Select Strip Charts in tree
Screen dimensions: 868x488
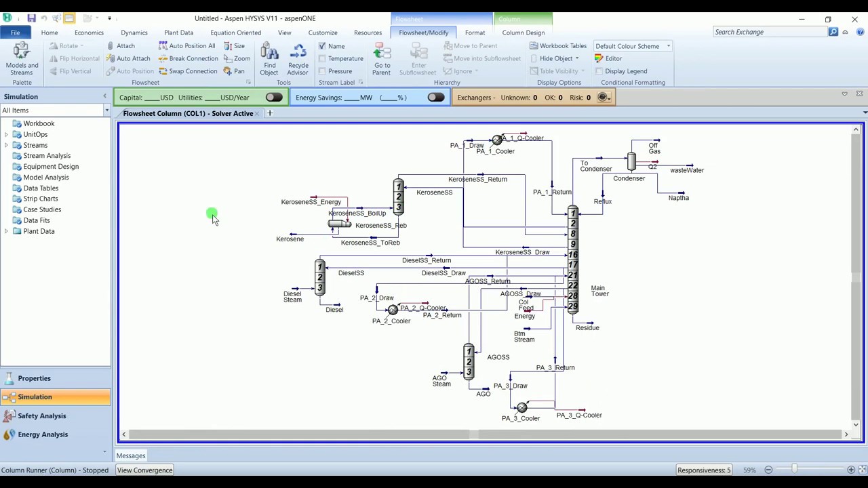pos(41,199)
